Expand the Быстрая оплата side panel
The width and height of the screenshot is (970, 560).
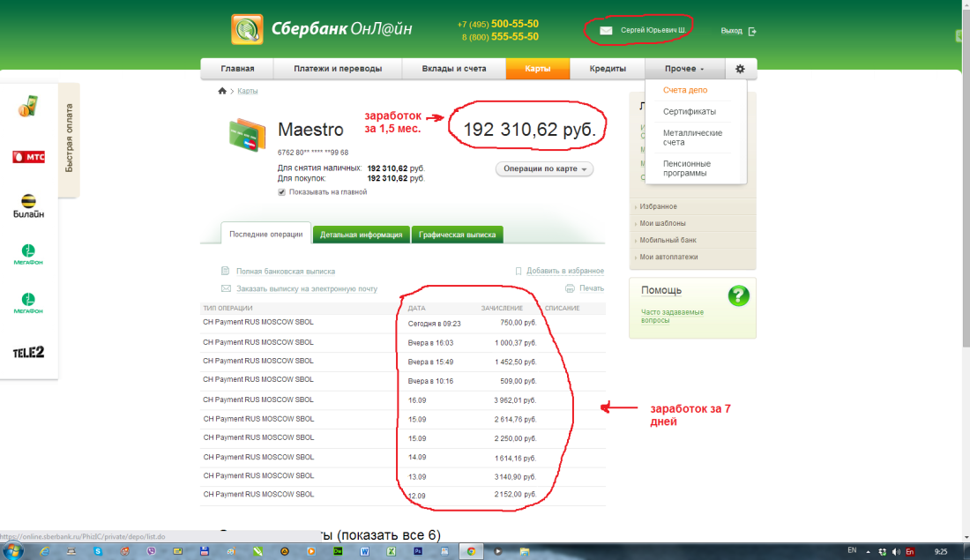71,137
